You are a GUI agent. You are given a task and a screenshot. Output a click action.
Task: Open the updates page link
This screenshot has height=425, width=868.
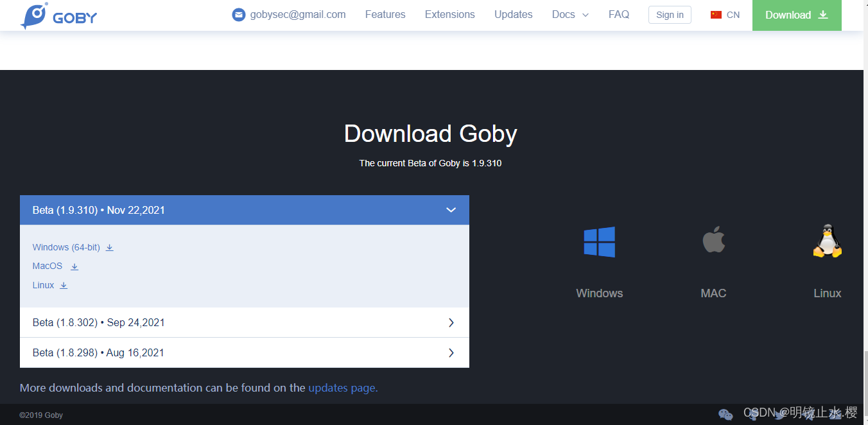[x=343, y=388]
